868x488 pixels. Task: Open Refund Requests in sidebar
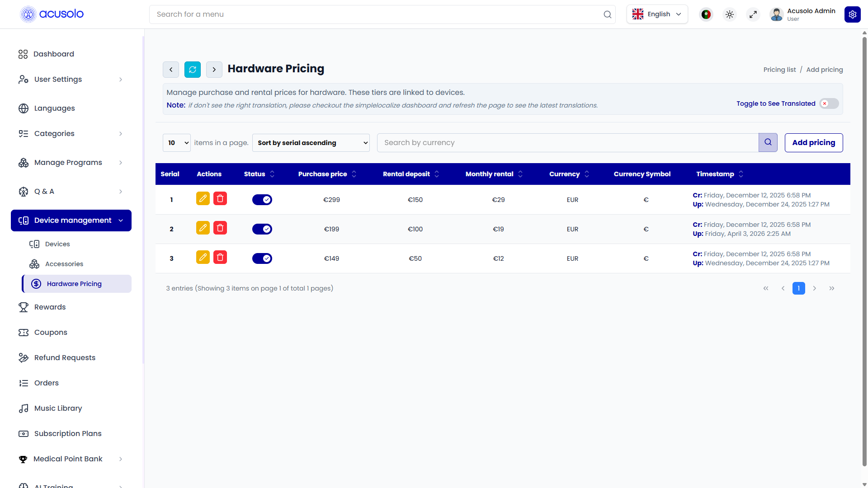pos(71,358)
